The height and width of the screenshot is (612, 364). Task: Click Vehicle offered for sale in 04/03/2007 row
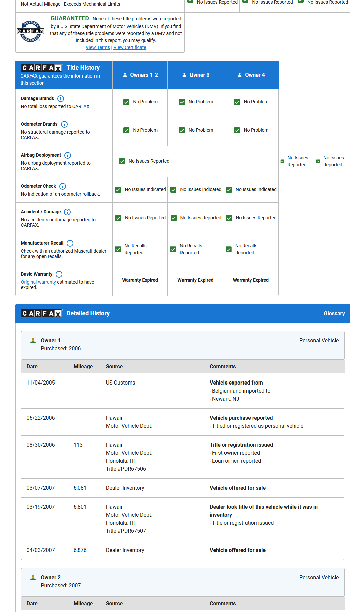(x=238, y=550)
